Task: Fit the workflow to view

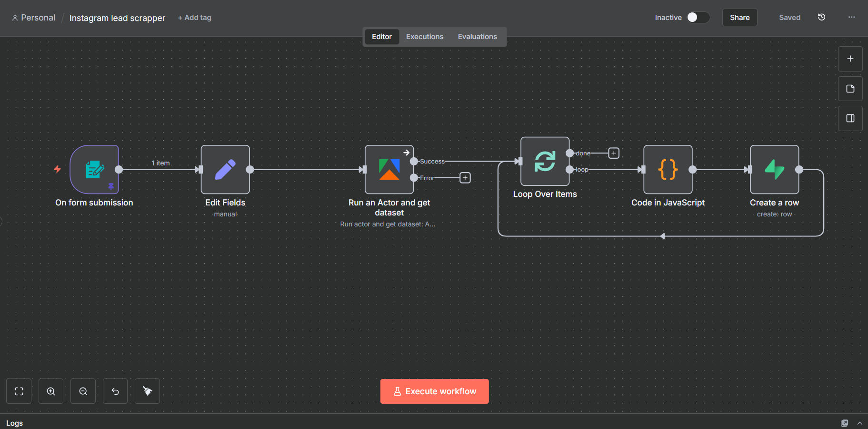Action: (19, 391)
